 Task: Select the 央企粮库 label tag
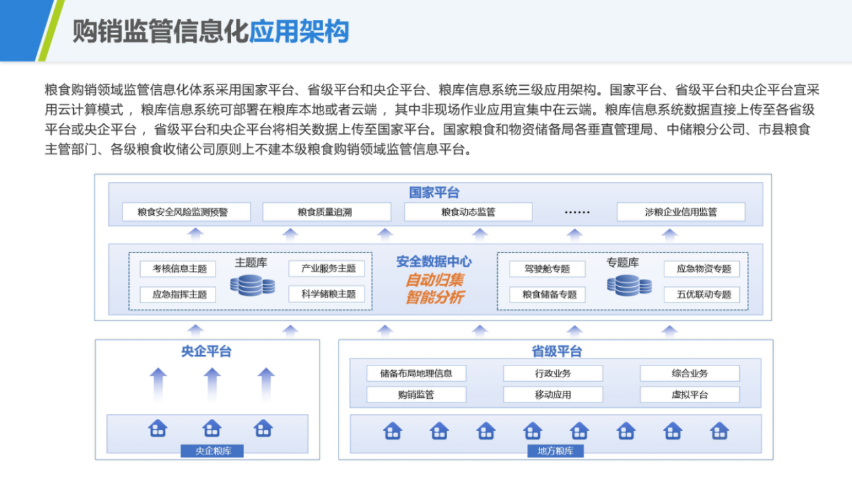(212, 451)
